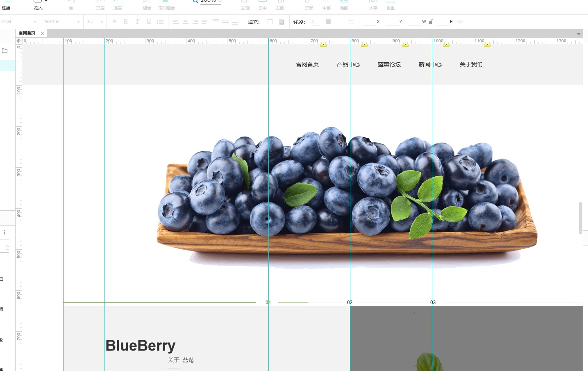Toggle italic formatting
Viewport: 588px width, 371px height.
137,22
